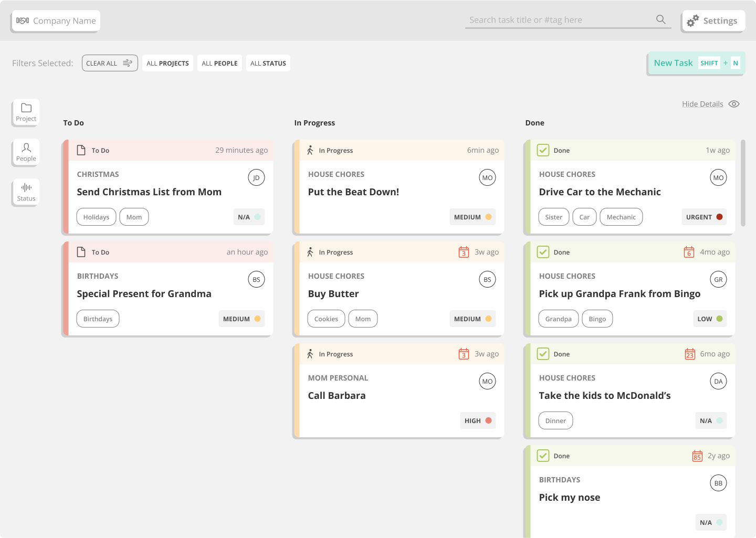
Task: Open Urgent priority on Drive Car to the Mechanic
Action: (704, 217)
